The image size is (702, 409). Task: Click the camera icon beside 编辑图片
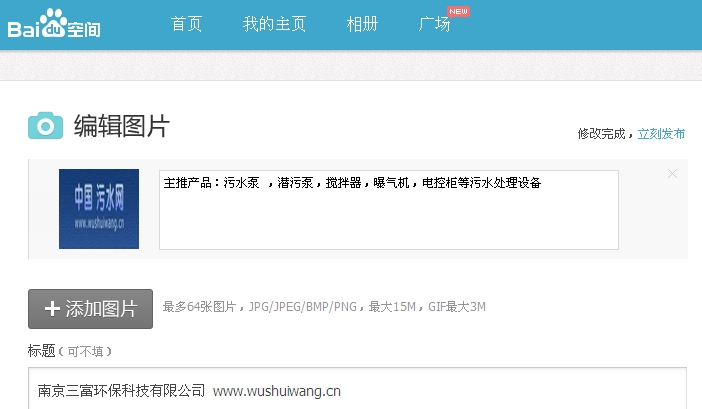[x=45, y=125]
